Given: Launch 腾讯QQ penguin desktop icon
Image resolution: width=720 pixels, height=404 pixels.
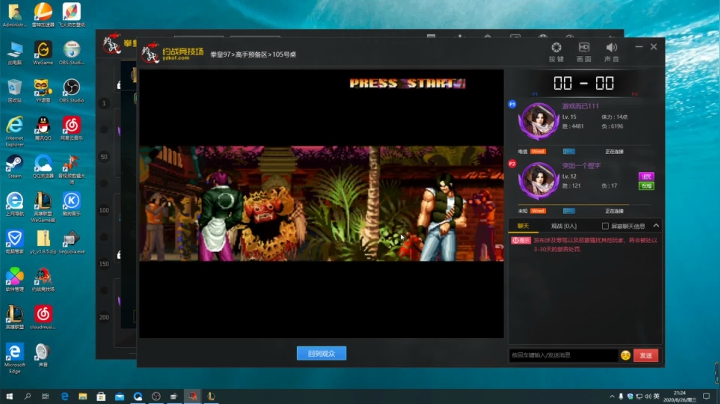Looking at the screenshot, I should tap(43, 128).
